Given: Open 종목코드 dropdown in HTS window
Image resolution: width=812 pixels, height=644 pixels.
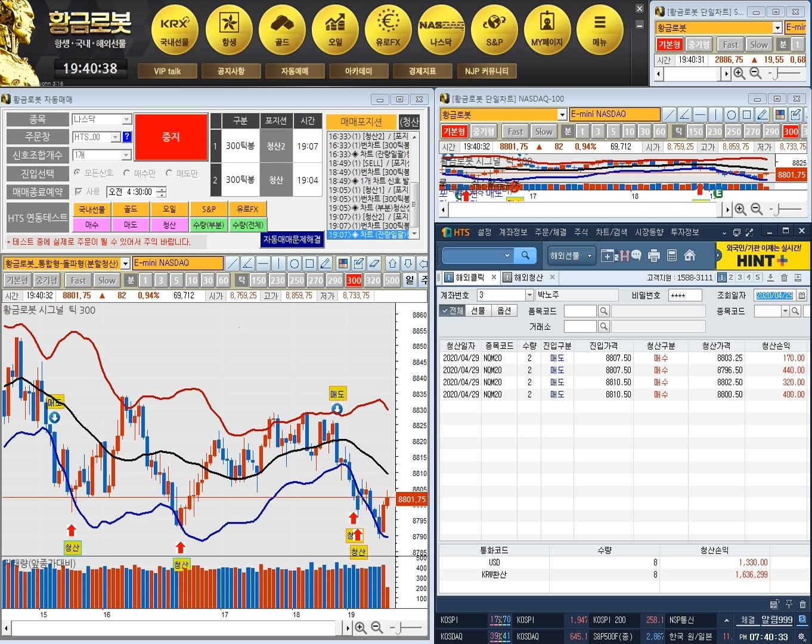Looking at the screenshot, I should tap(785, 311).
